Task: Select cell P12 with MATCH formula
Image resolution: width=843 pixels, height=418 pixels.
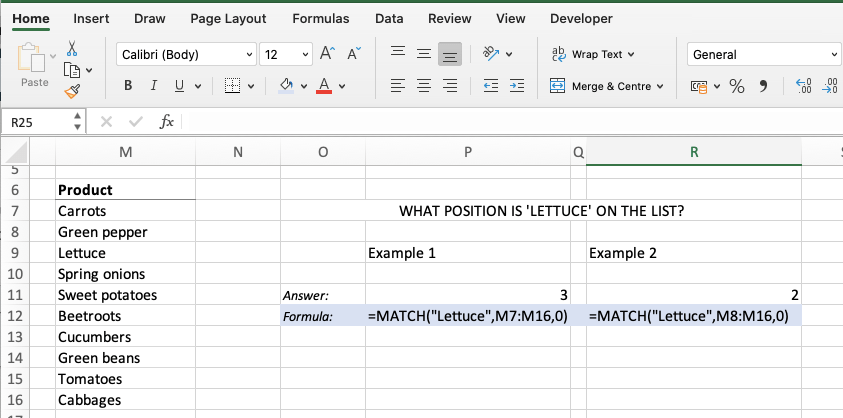Action: pos(468,316)
